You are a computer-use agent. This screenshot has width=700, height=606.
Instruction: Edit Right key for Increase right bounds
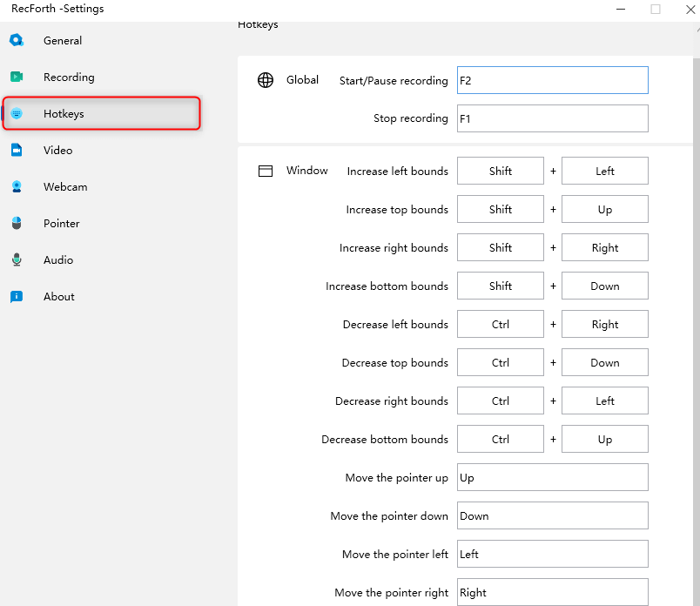click(605, 247)
